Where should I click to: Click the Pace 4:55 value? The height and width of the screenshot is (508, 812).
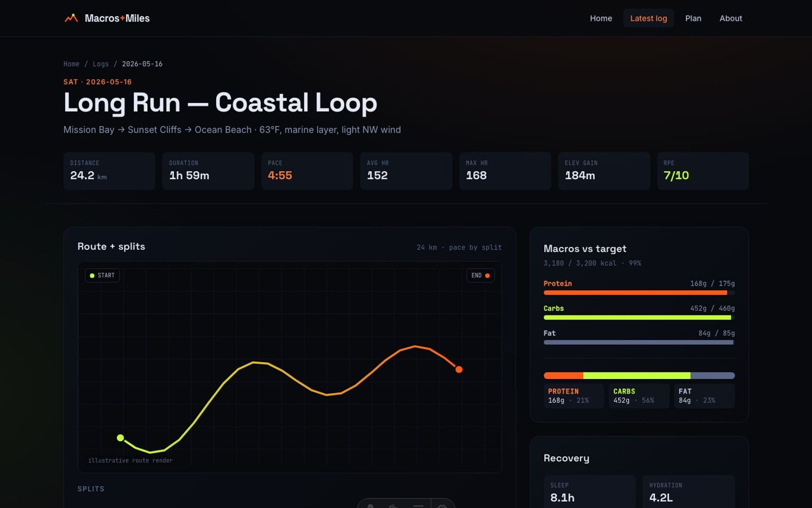280,175
